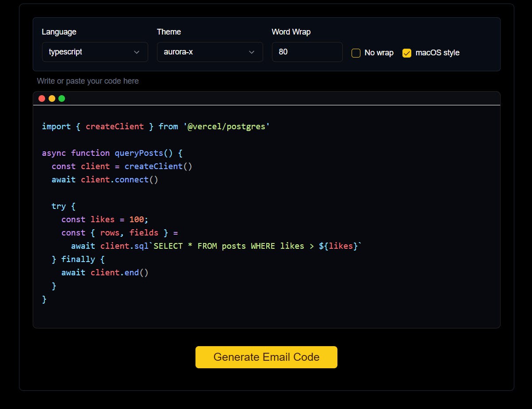Click the green macOS-style dot
The width and height of the screenshot is (532, 409).
pos(62,98)
